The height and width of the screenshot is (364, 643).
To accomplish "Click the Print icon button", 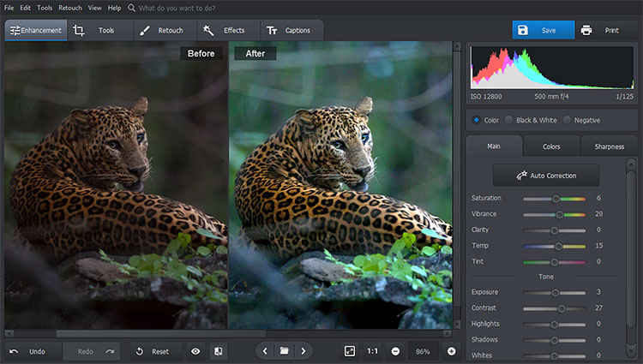I will (x=586, y=30).
